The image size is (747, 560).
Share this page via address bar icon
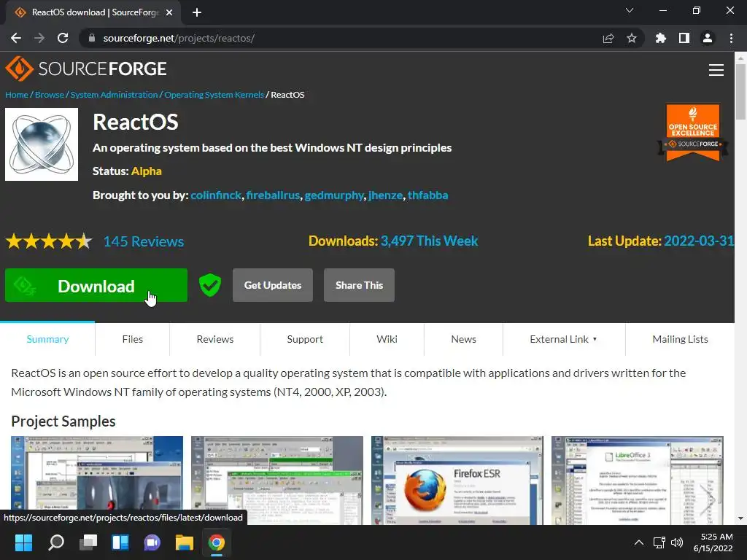coord(608,38)
